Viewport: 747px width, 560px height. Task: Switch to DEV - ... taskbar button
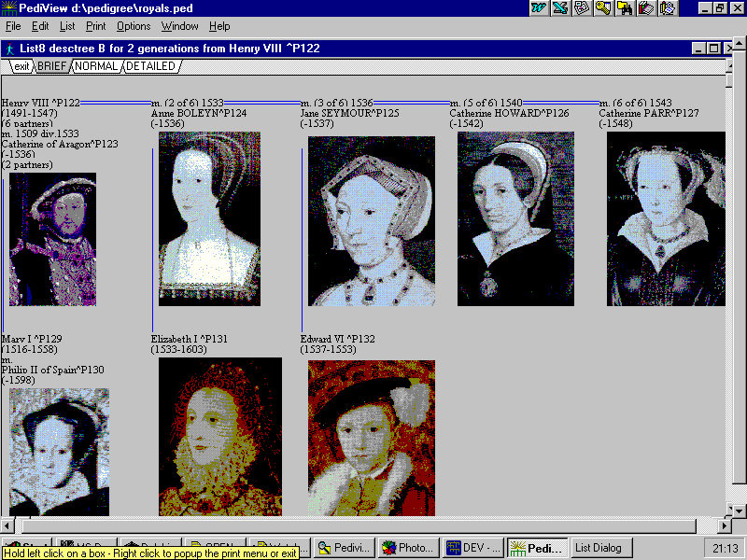[x=473, y=548]
